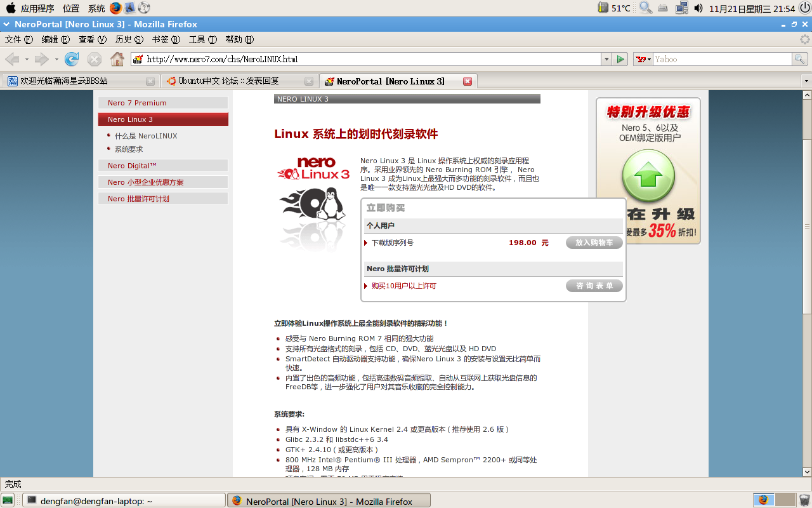The image size is (812, 508).
Task: Open the 应用程序 panel menu
Action: (37, 8)
